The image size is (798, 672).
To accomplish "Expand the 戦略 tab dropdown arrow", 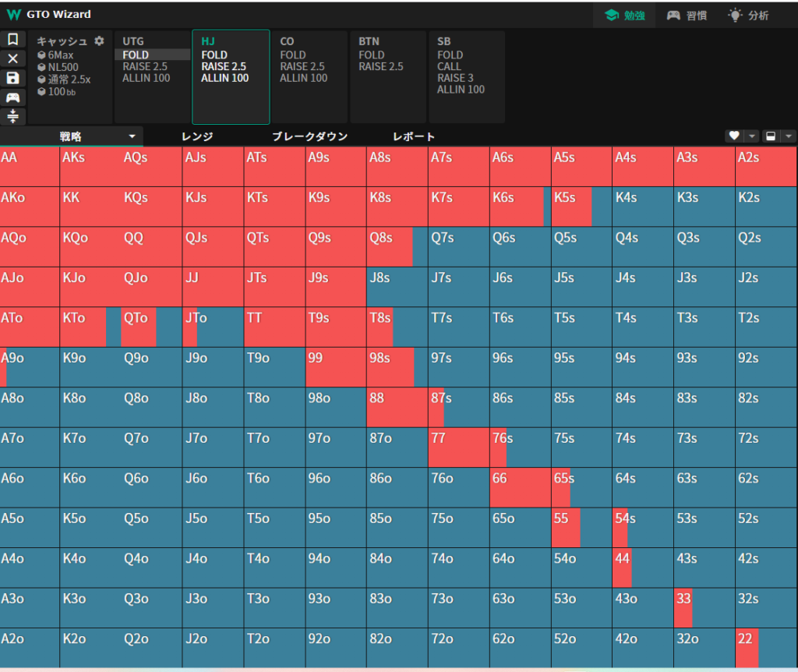I will pyautogui.click(x=132, y=136).
